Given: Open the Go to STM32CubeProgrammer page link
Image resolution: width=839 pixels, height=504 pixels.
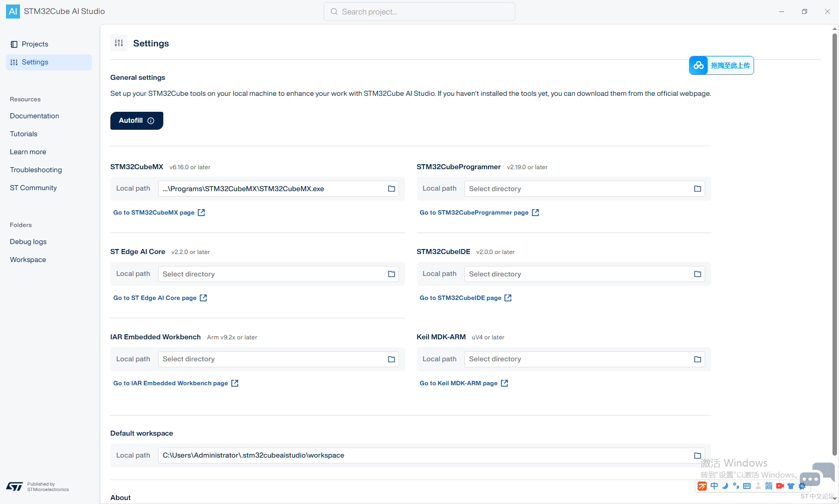Looking at the screenshot, I should (479, 213).
